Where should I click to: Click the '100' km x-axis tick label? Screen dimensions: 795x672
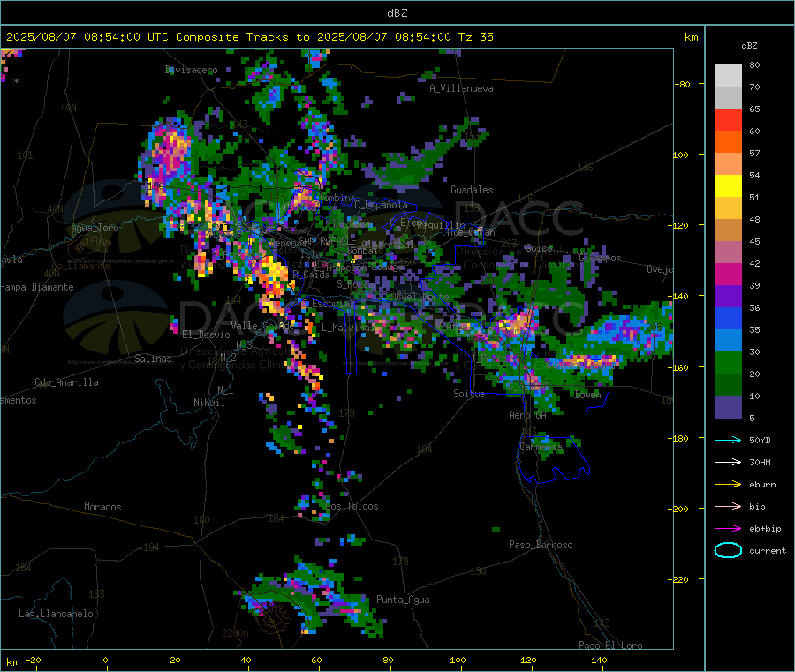point(458,660)
